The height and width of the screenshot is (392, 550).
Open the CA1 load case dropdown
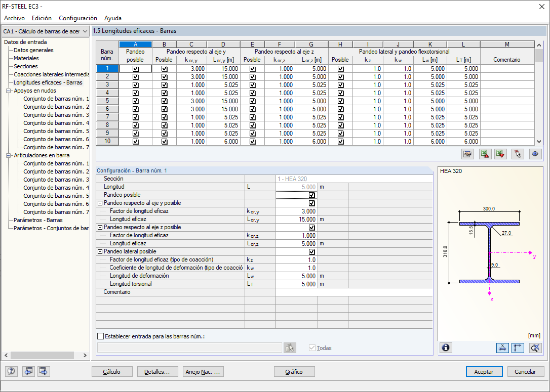84,31
